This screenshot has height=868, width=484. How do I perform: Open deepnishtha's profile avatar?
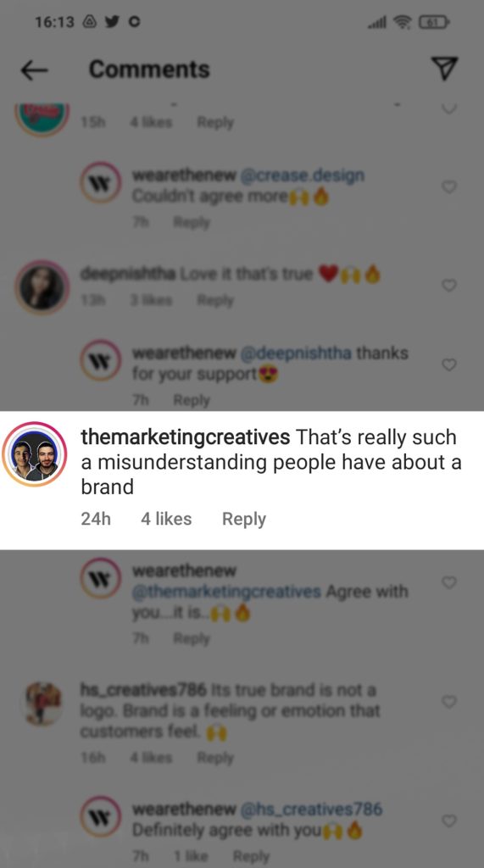tap(42, 287)
